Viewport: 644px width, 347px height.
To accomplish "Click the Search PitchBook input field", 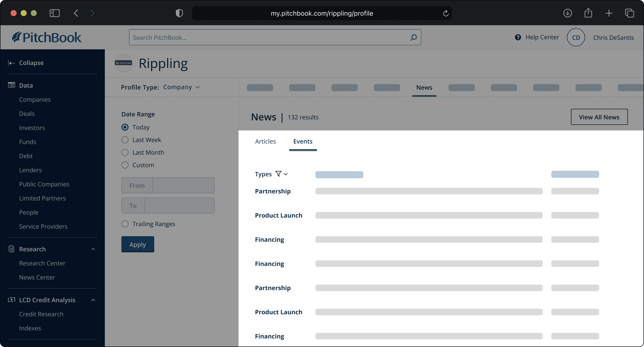I will point(270,37).
